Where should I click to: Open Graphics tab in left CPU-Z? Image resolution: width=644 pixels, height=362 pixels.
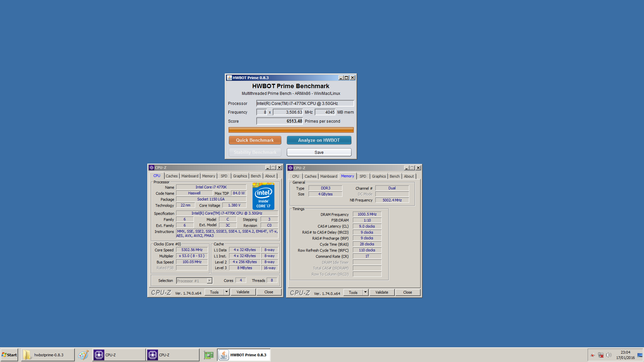(x=240, y=176)
